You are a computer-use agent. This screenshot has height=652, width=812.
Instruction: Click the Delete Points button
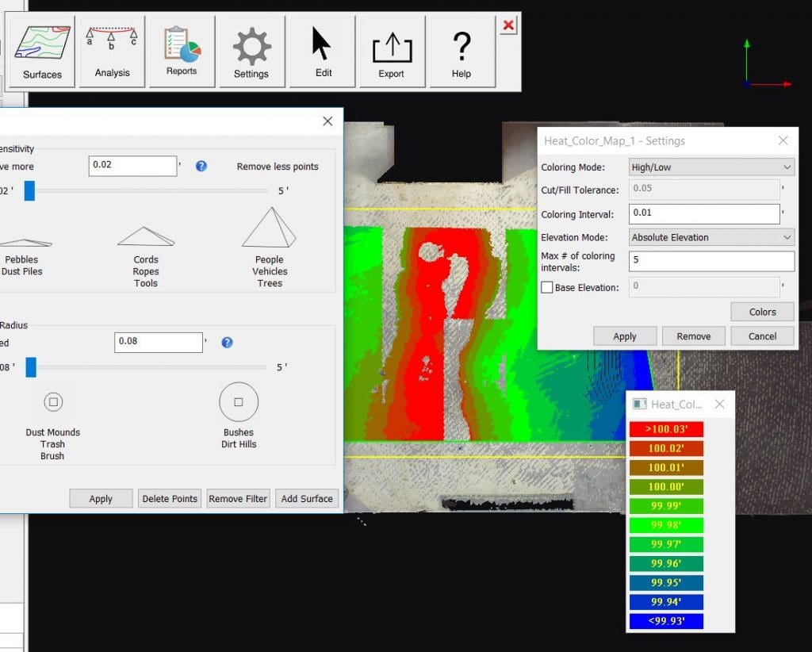(170, 498)
